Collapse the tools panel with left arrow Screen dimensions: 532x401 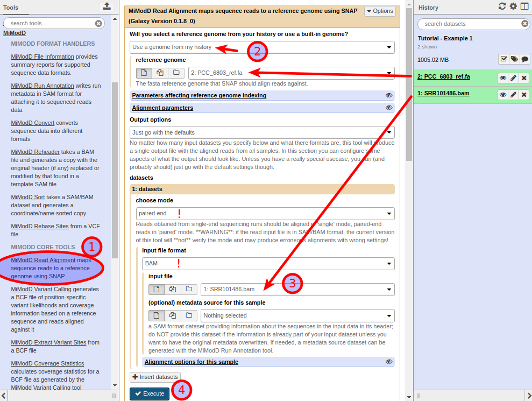coord(4,396)
